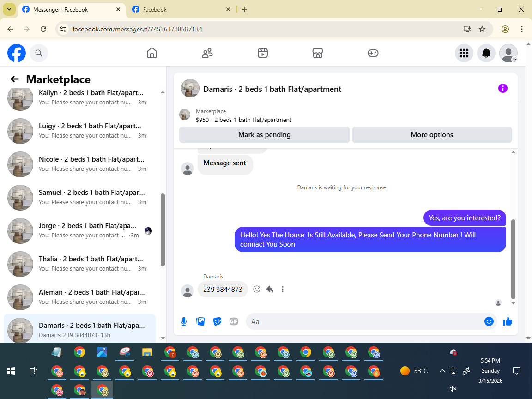Select the Damaris conversation in list
This screenshot has height=399, width=532.
click(79, 328)
